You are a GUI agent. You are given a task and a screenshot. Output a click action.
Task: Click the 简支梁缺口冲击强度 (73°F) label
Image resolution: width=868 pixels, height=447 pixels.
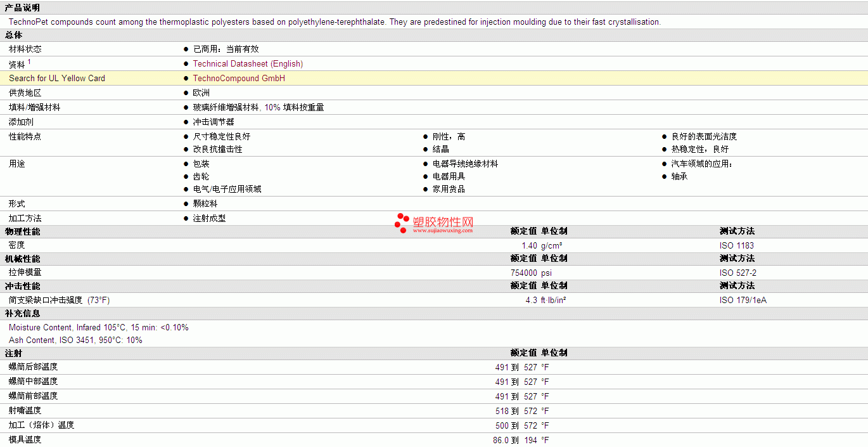click(x=60, y=300)
